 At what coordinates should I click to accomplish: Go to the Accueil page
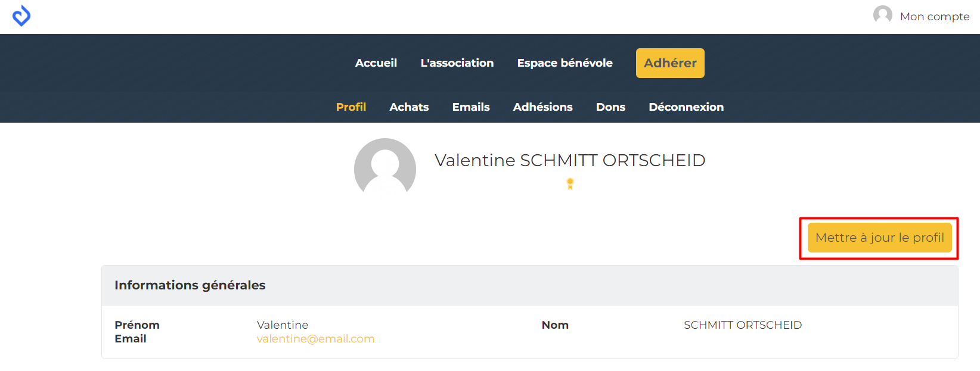tap(376, 63)
